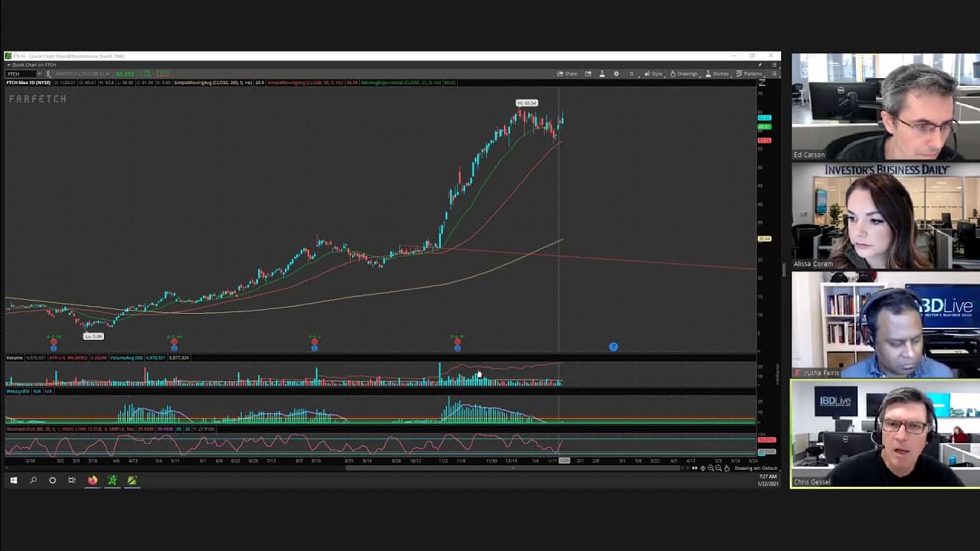
Task: Open Task View on the taskbar
Action: pyautogui.click(x=72, y=481)
